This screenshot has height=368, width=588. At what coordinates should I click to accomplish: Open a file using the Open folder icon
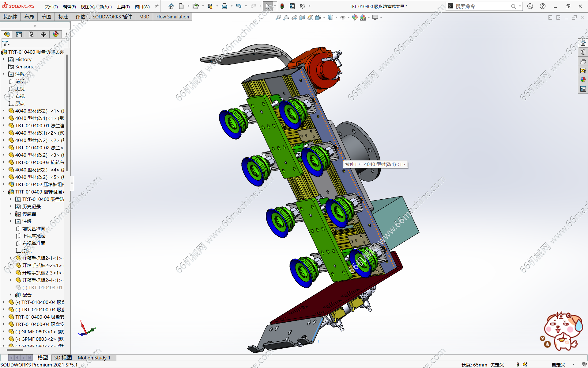click(195, 6)
